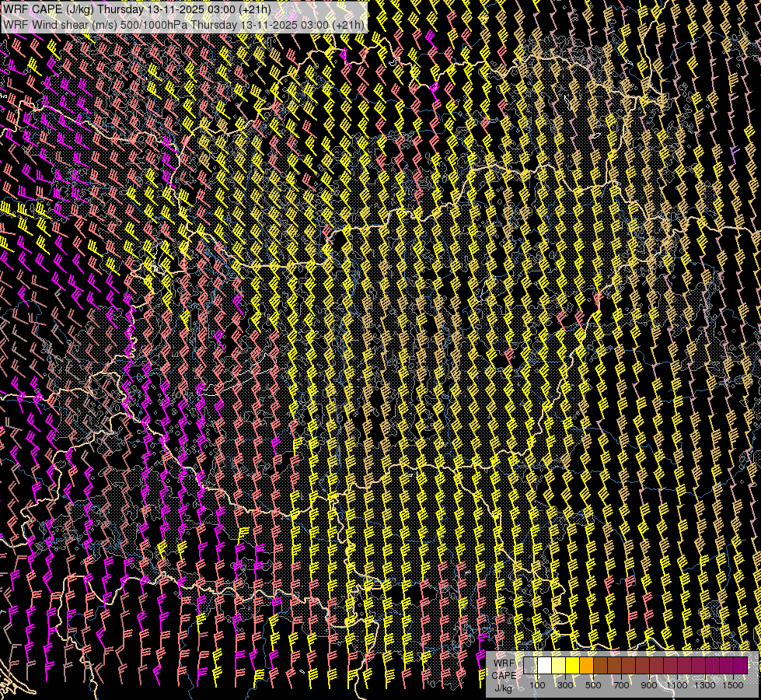
Task: Click the WRF label in the legend
Action: tap(504, 663)
